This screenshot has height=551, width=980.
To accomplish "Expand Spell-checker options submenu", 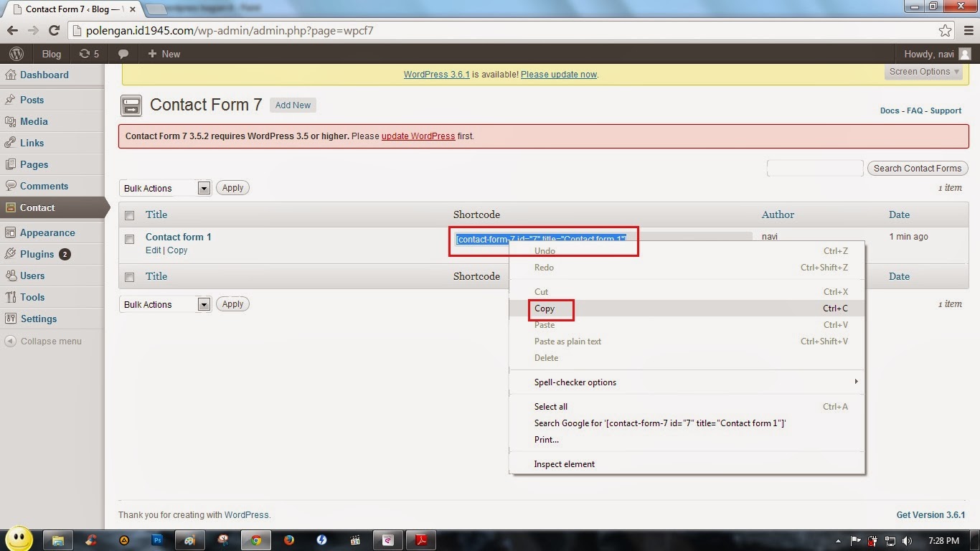I will tap(687, 382).
